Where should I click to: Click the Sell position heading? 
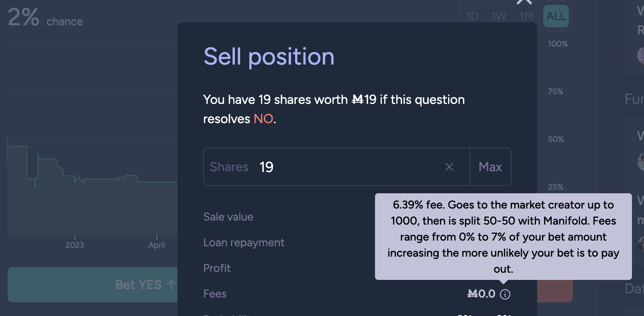click(269, 57)
